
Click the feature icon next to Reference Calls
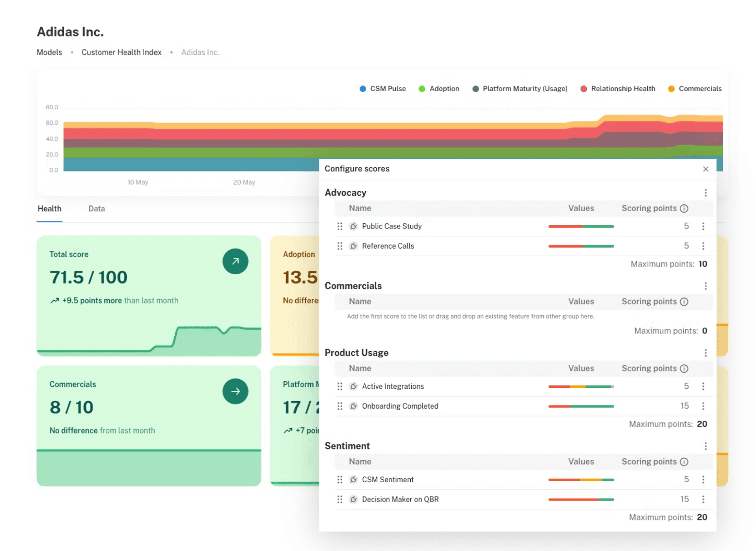tap(353, 246)
